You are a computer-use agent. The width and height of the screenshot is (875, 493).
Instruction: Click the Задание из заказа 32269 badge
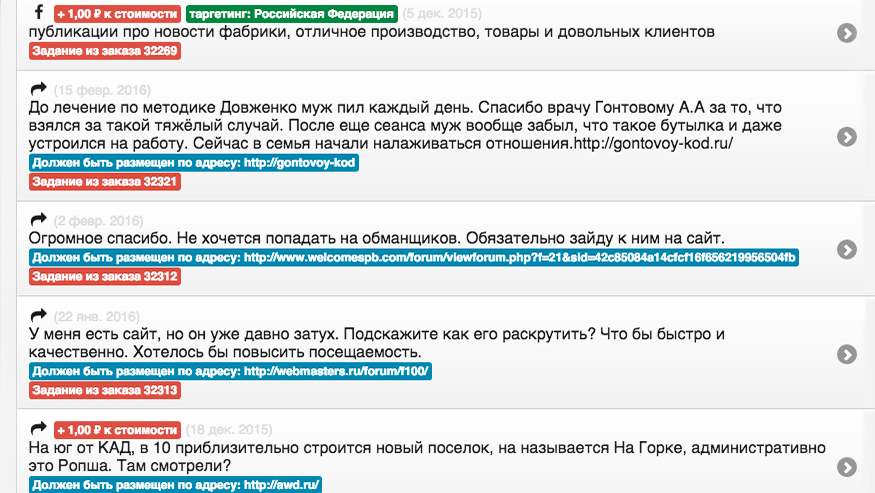click(105, 51)
